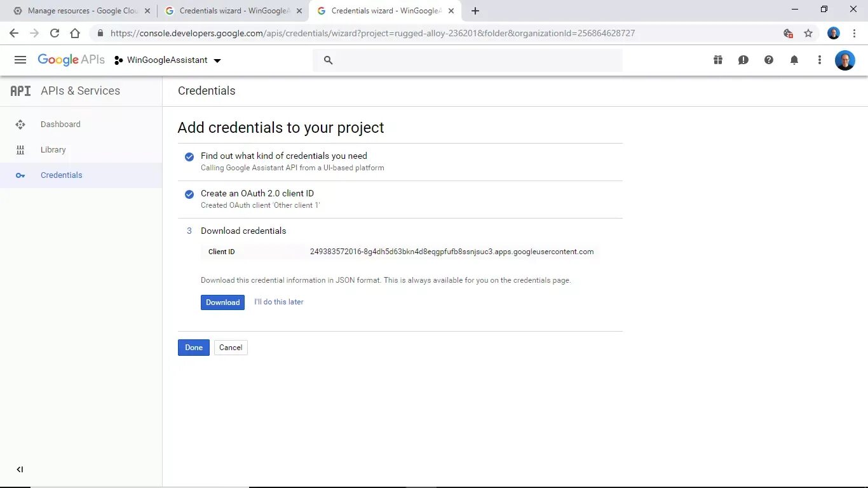
Task: Click the address bar URL
Action: (372, 33)
